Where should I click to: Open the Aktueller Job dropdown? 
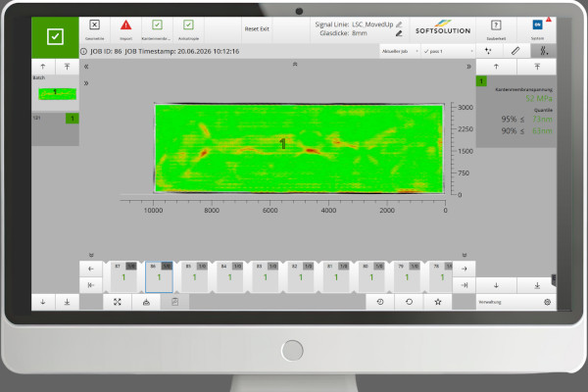400,51
